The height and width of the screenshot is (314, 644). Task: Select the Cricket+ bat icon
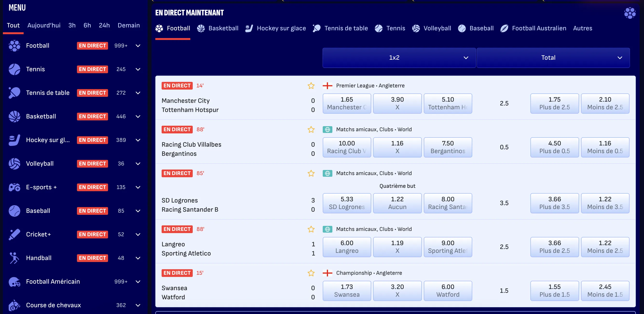[14, 234]
